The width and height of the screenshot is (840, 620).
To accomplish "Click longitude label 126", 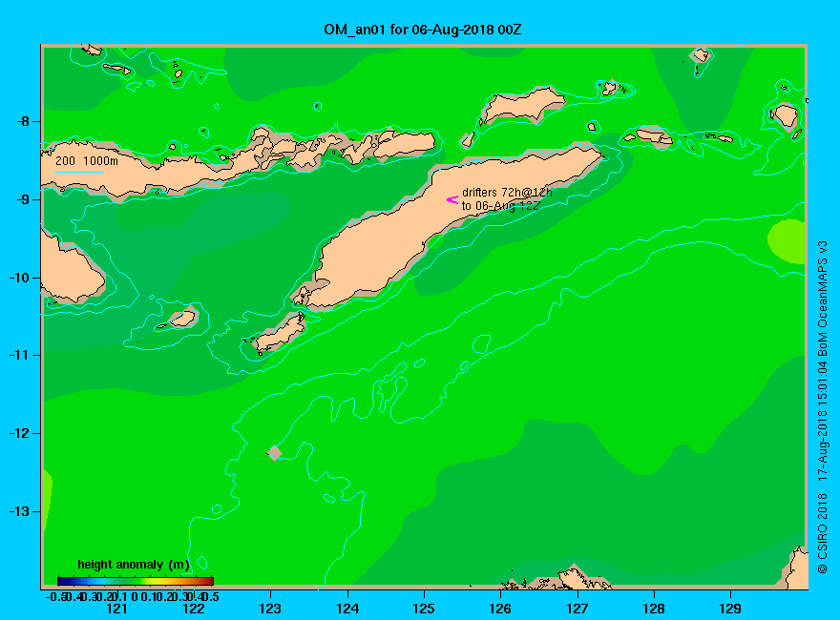I will point(500,609).
